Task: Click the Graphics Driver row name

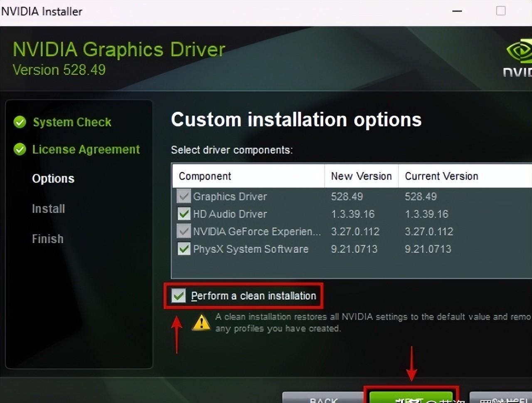Action: coord(230,196)
